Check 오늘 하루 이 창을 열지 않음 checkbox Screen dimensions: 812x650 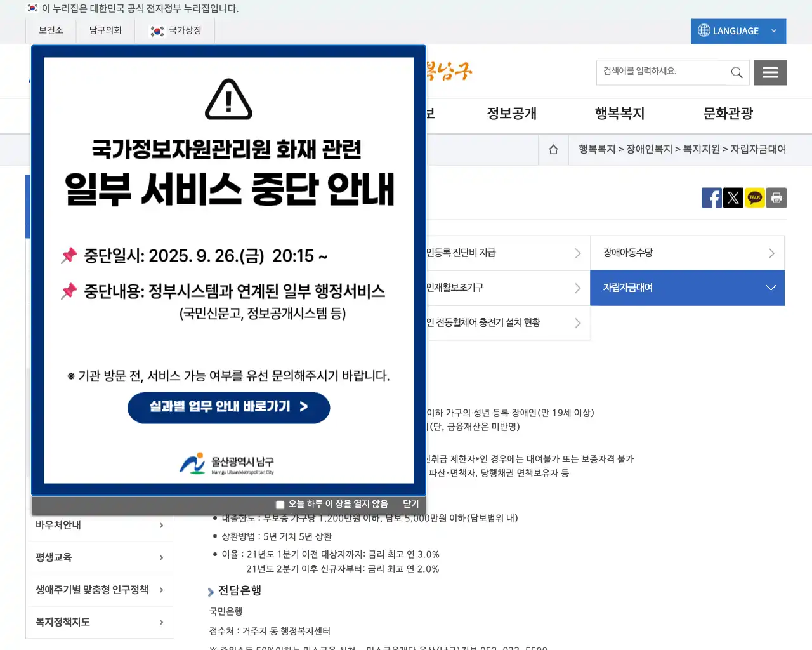click(280, 505)
